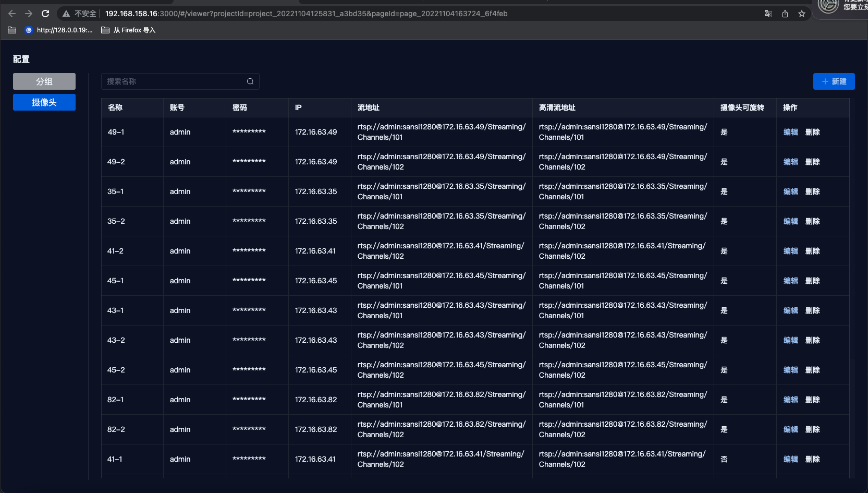Screen dimensions: 868x493
Task: Click the search magnifier icon
Action: click(x=250, y=81)
